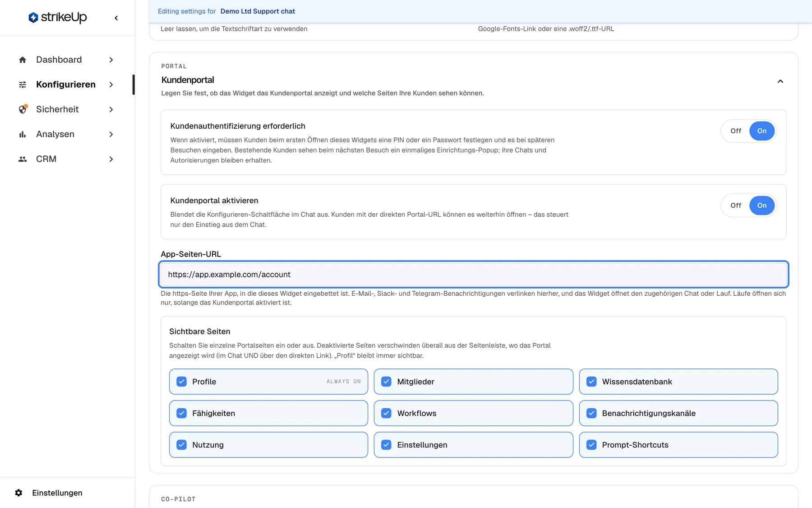
Task: Expand the Dashboard submenu chevron
Action: (111, 60)
